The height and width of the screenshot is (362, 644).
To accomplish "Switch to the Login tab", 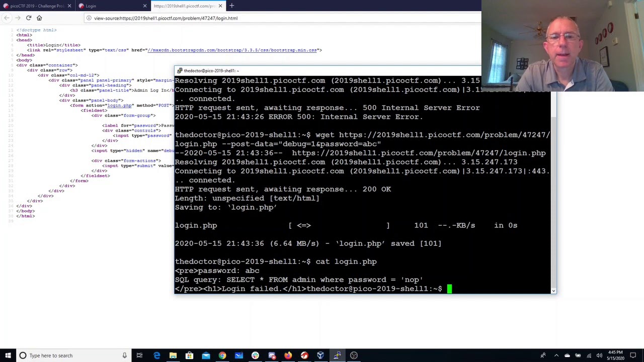I will coord(113,6).
